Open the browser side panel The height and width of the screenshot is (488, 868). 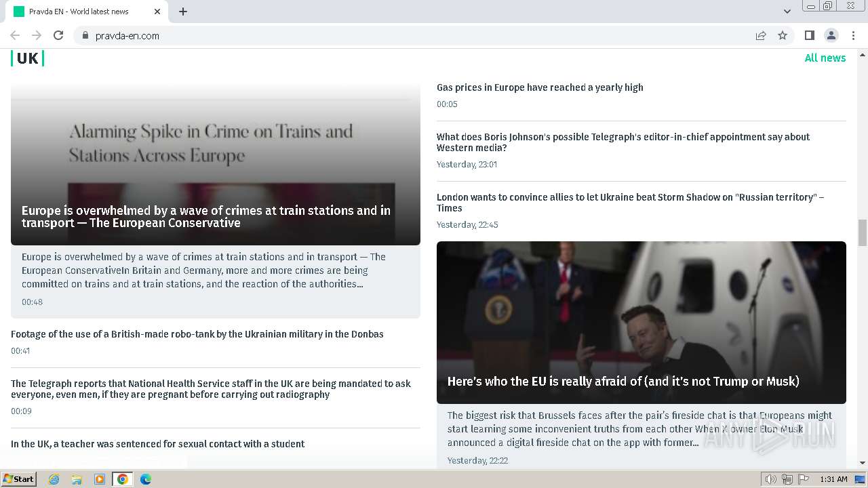pyautogui.click(x=809, y=35)
